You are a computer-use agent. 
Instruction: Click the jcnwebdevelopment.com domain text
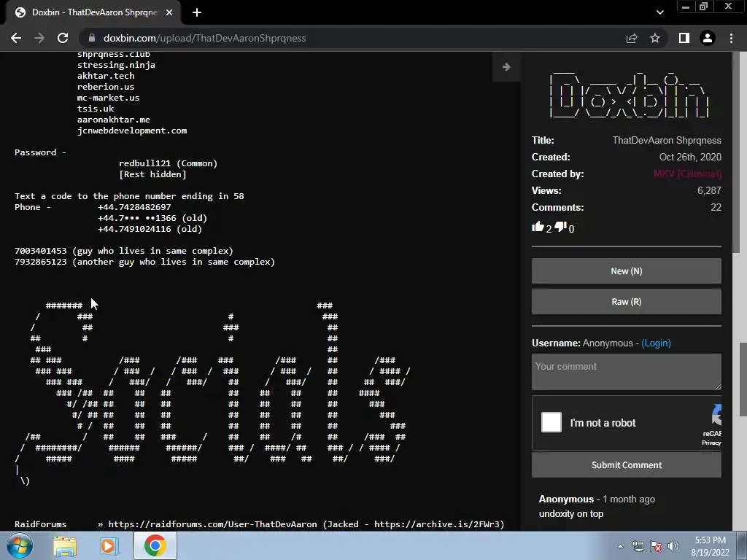pyautogui.click(x=132, y=131)
